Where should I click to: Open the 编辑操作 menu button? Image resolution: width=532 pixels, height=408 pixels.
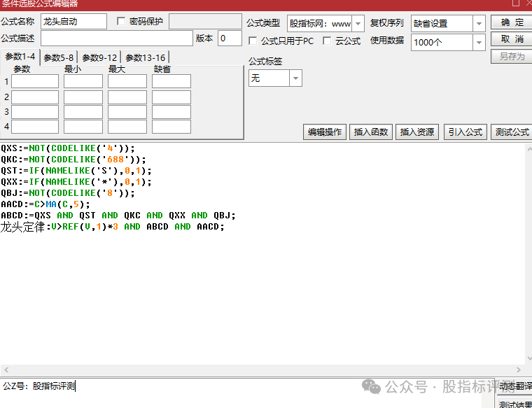[325, 132]
